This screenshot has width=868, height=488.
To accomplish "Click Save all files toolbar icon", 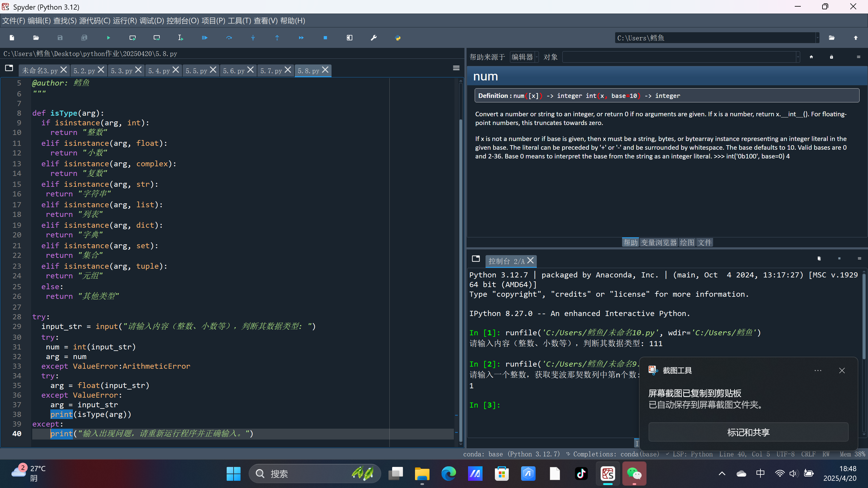I will tap(84, 38).
